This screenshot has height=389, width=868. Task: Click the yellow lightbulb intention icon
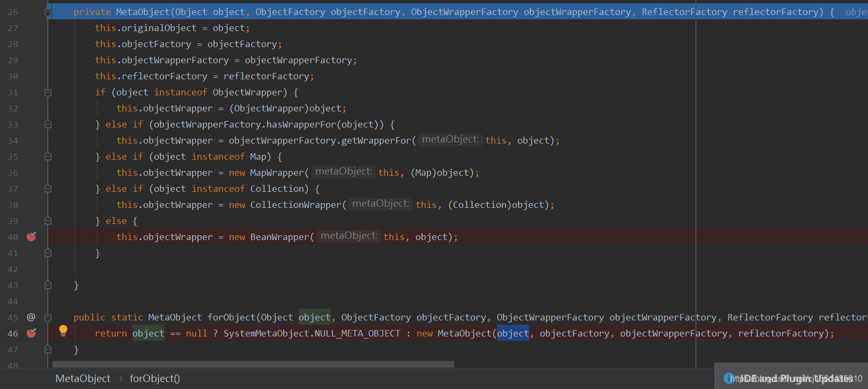[x=63, y=331]
